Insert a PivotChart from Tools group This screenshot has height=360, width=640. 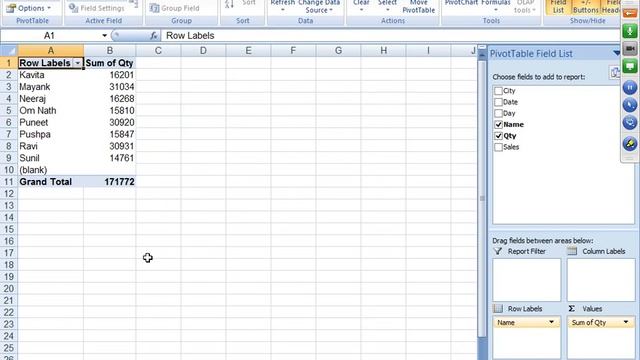pyautogui.click(x=461, y=3)
